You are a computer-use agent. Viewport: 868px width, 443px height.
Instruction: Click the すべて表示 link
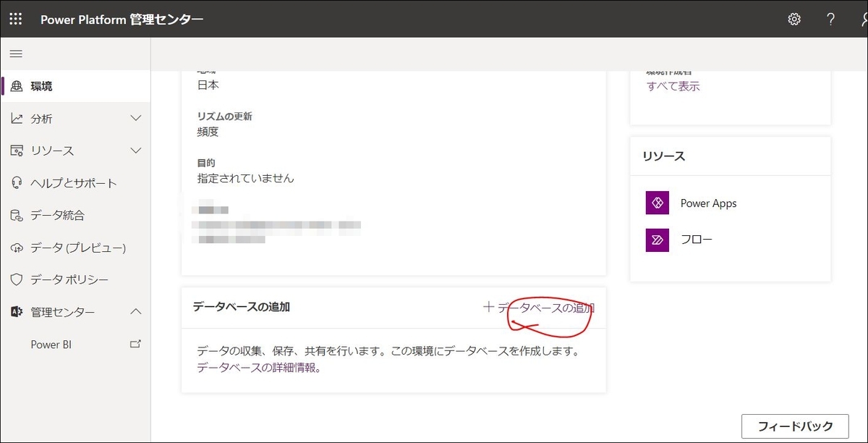(673, 86)
